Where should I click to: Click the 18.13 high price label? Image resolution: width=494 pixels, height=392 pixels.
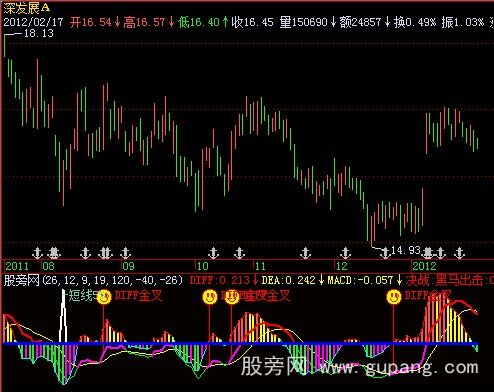click(x=39, y=33)
